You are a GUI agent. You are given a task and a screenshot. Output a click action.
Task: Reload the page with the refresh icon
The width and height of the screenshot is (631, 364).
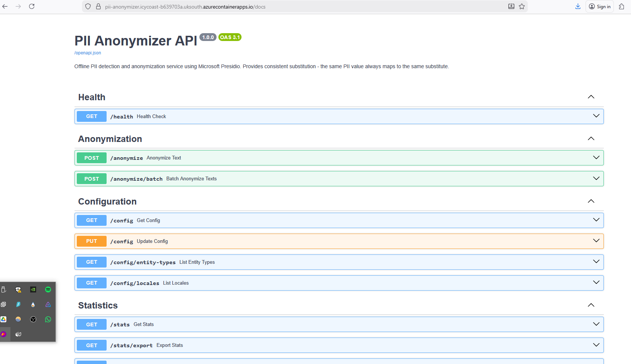[32, 6]
